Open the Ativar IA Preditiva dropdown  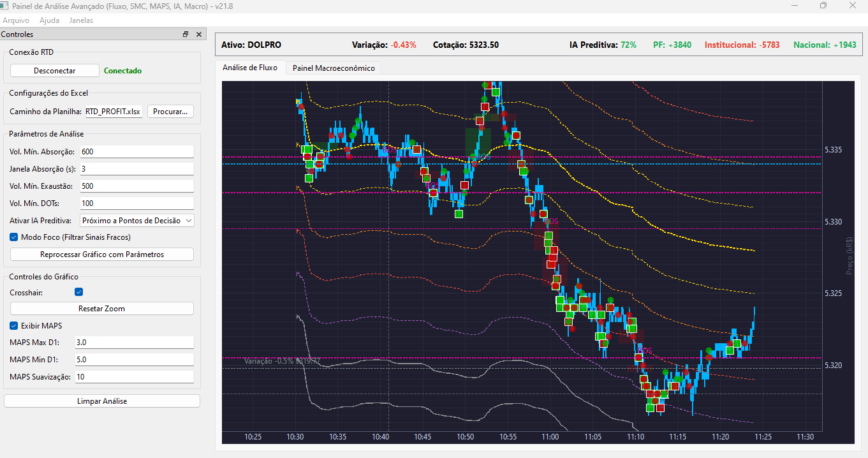coord(137,221)
